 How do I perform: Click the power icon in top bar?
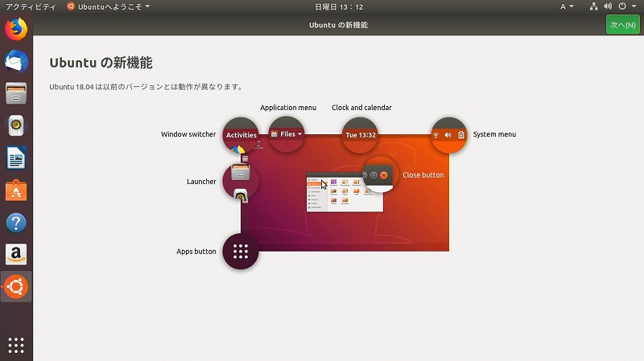coord(622,6)
